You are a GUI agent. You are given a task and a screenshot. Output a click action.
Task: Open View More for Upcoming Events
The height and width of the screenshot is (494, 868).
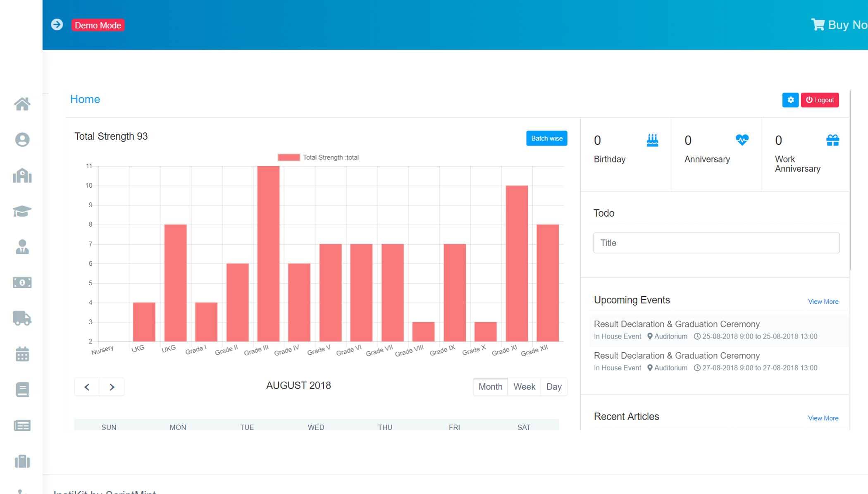point(823,302)
